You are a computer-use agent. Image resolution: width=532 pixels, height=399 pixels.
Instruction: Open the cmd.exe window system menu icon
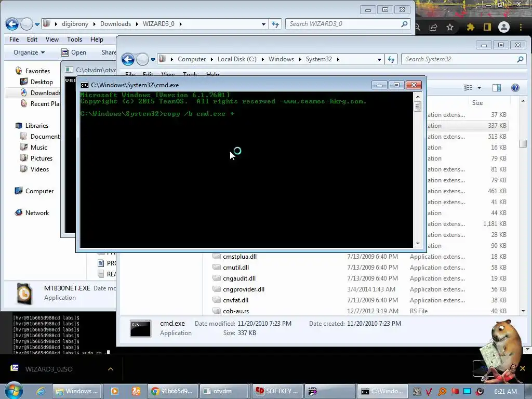pos(85,85)
